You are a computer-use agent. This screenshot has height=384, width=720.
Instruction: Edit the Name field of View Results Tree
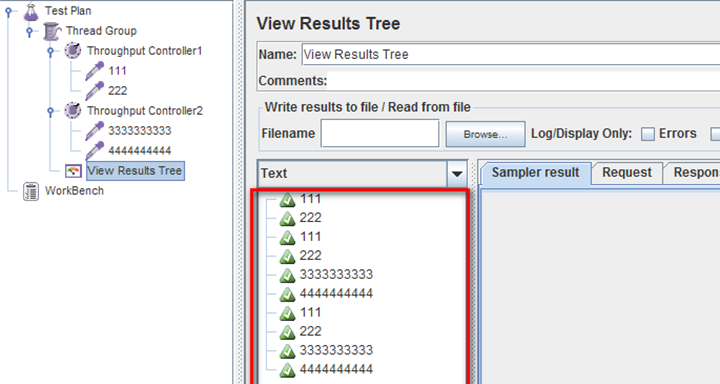click(511, 54)
